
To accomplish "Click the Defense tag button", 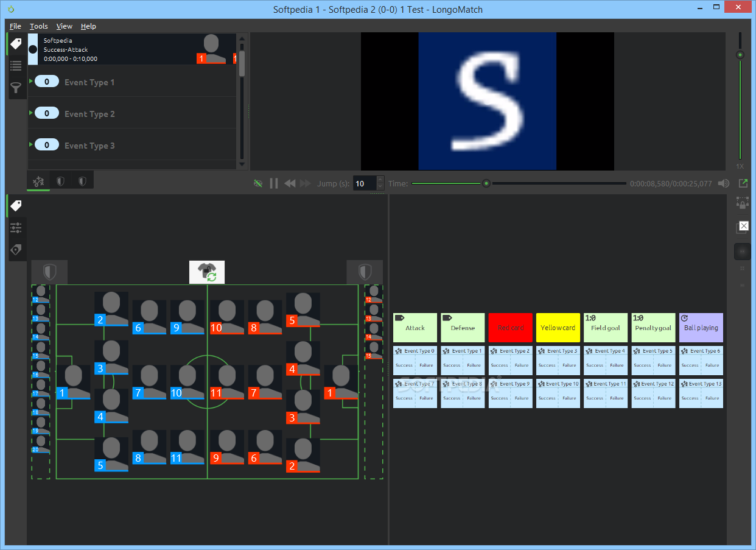I will (463, 328).
